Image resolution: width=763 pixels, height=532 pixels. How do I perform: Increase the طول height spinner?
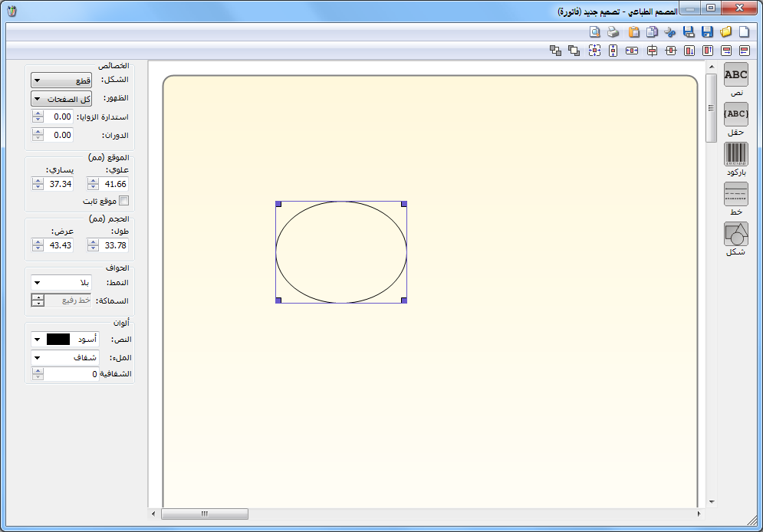(93, 242)
